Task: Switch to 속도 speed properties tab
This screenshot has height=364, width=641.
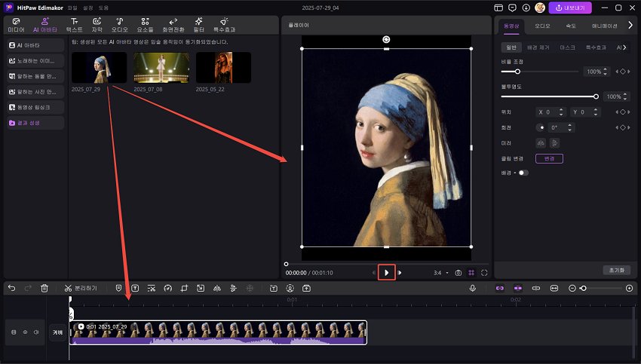Action: (571, 26)
